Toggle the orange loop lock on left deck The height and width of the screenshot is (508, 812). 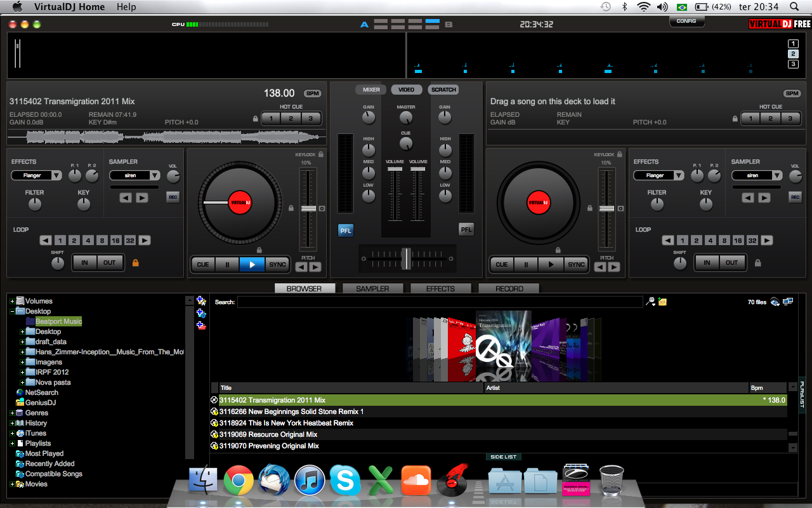(135, 262)
